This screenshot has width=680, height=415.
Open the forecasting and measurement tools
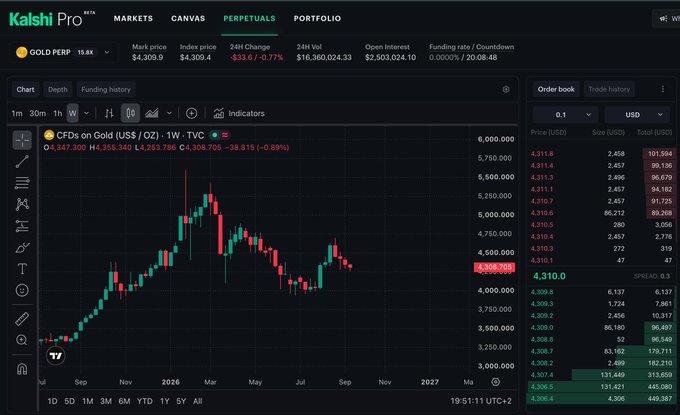22,225
